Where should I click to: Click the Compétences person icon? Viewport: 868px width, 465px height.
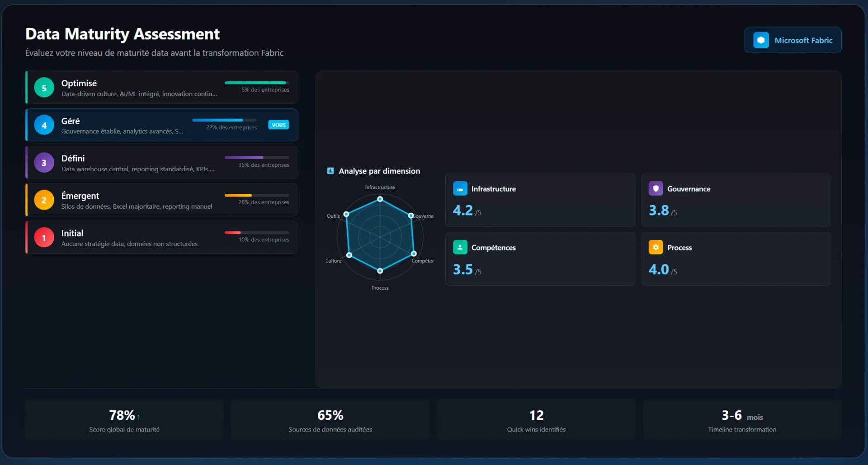(x=460, y=247)
